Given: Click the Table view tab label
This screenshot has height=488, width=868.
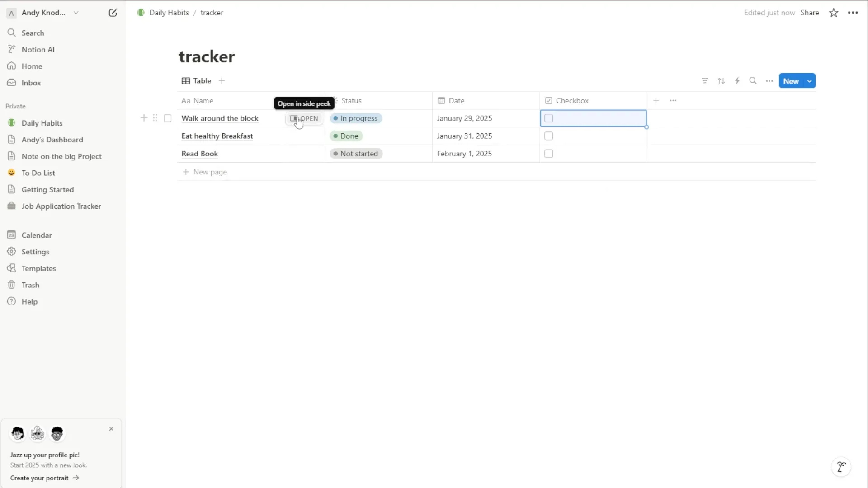Looking at the screenshot, I should [x=202, y=80].
